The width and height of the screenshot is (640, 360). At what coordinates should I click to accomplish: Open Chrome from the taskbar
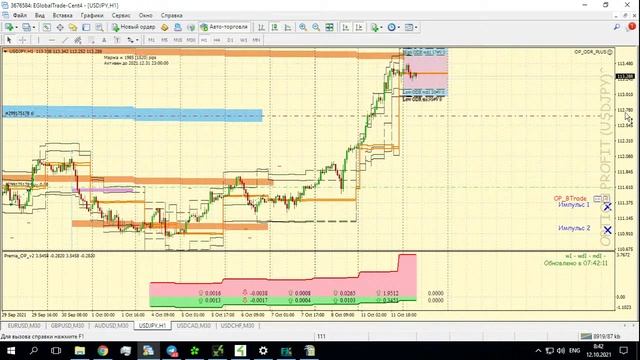coord(103,351)
